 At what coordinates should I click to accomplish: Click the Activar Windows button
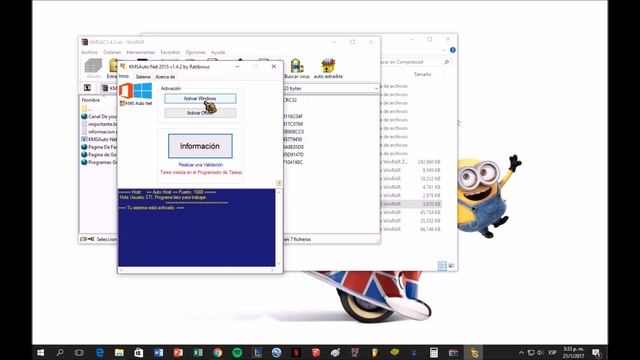(200, 98)
